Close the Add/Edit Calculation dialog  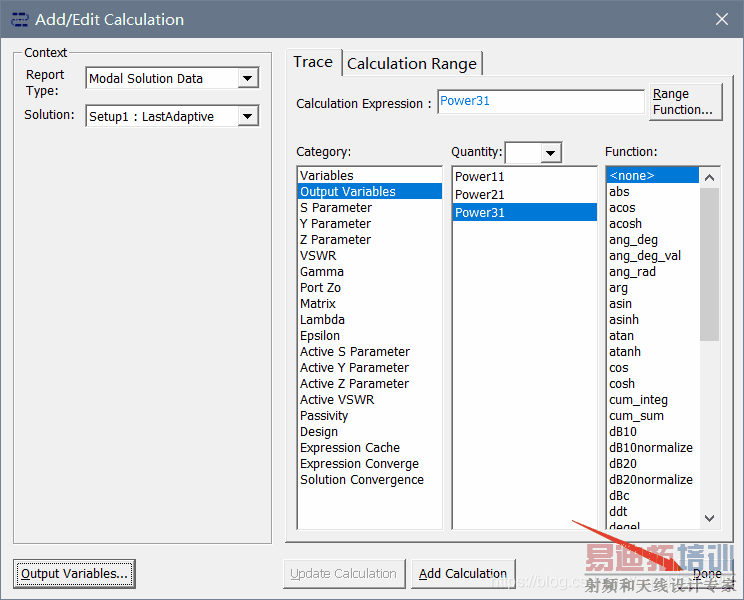pos(722,19)
